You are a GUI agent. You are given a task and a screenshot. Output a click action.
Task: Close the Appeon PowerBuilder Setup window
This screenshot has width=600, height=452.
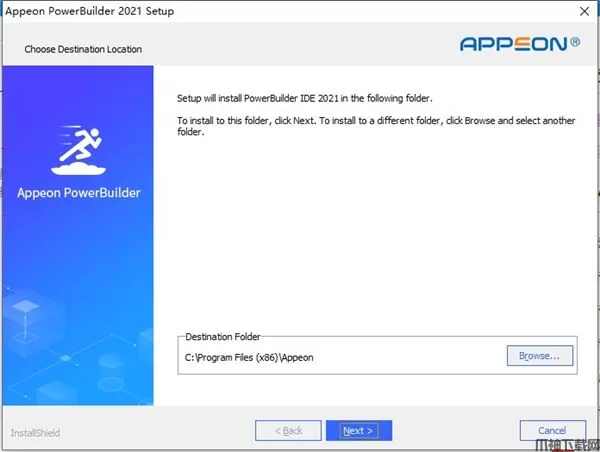[x=584, y=11]
